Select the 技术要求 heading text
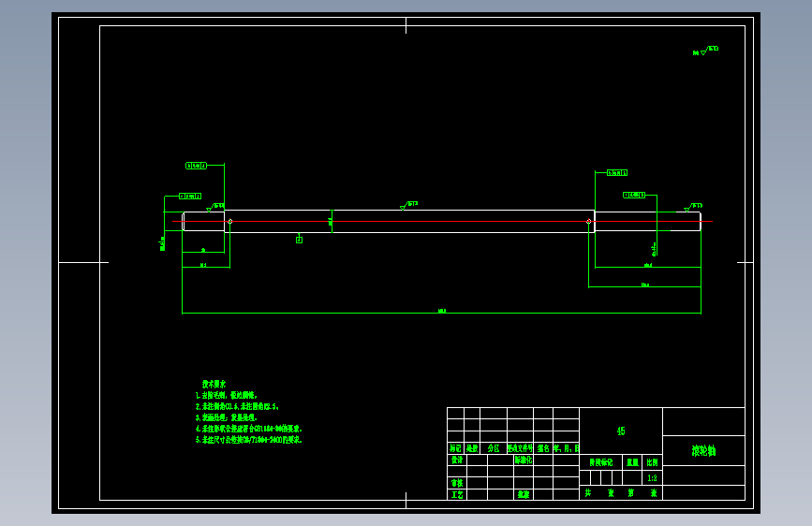This screenshot has width=812, height=526. [214, 384]
